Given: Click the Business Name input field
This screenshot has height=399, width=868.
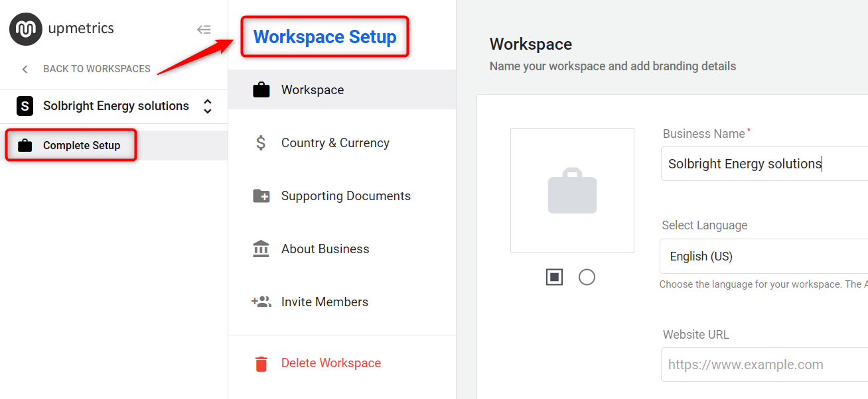Looking at the screenshot, I should 764,164.
